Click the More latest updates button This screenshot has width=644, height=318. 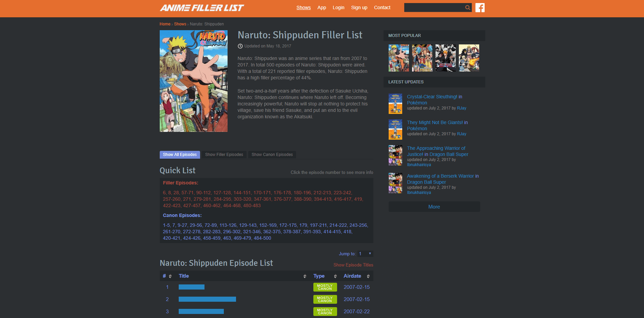434,207
